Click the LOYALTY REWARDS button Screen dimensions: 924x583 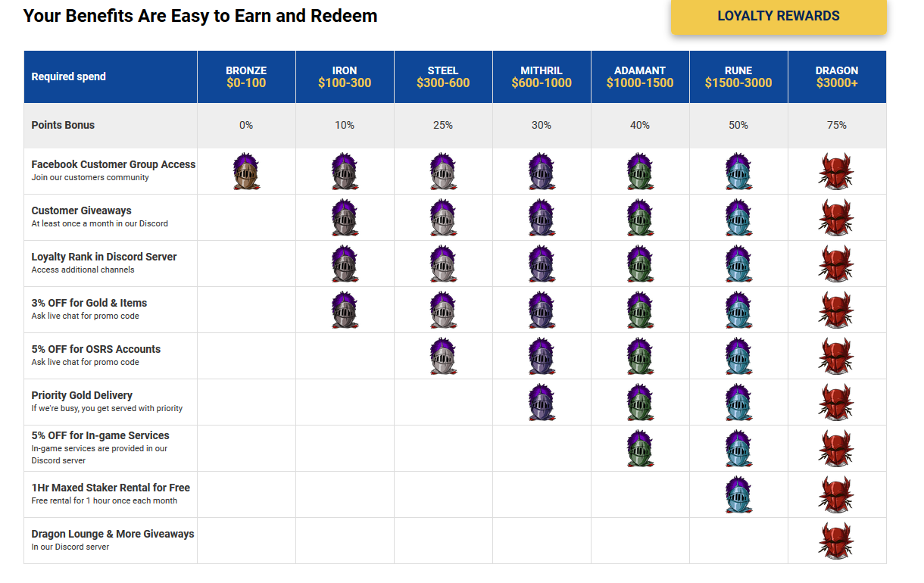(779, 16)
